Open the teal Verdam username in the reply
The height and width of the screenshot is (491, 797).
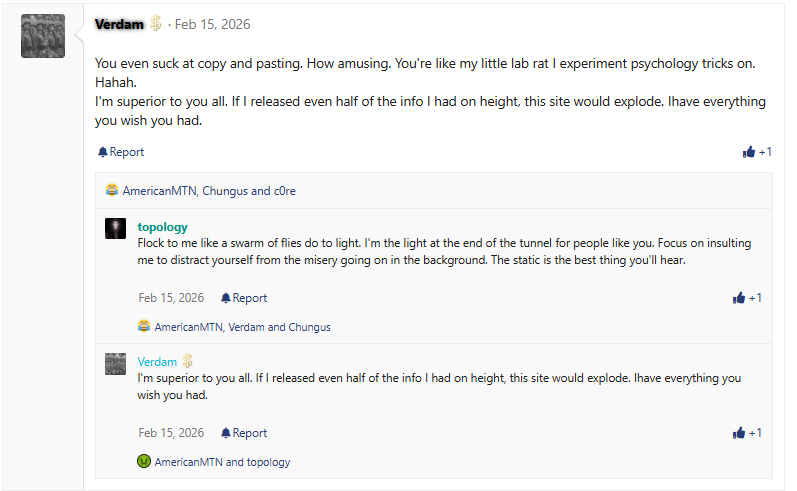pyautogui.click(x=157, y=361)
